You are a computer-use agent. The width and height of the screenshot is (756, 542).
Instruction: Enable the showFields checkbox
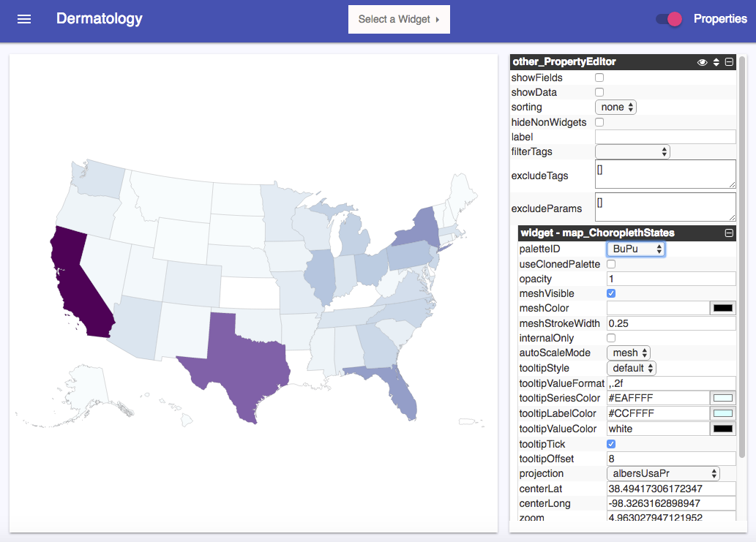click(599, 78)
